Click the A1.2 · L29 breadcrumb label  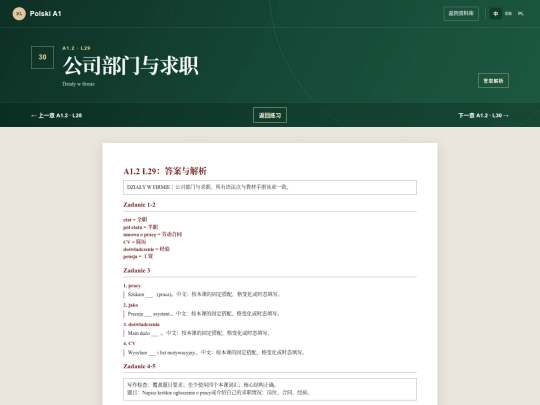(76, 48)
